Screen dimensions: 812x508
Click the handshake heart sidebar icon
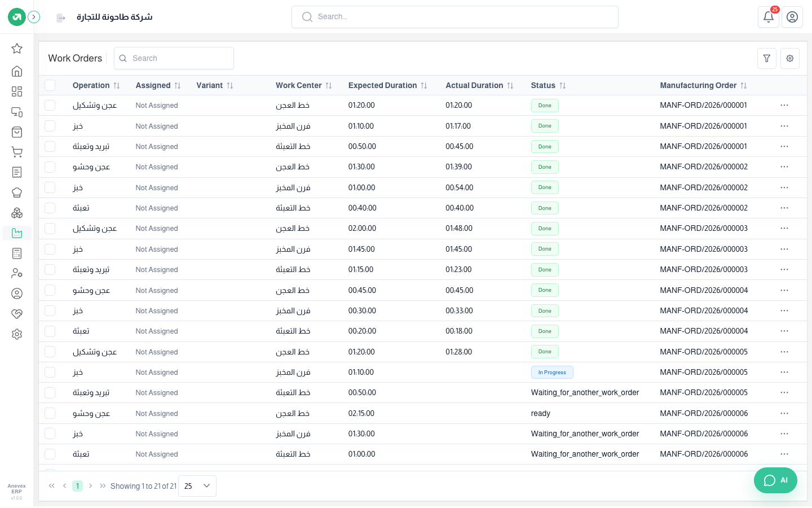[x=17, y=314]
